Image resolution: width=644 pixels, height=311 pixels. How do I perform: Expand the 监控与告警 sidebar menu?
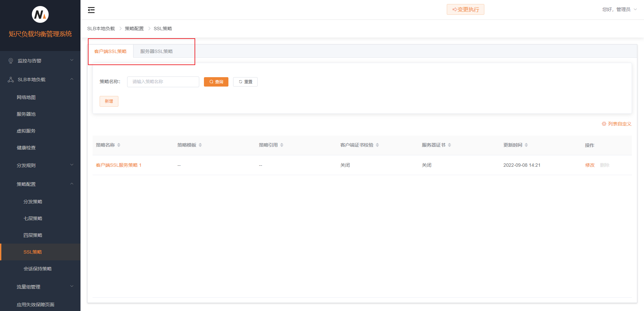pyautogui.click(x=40, y=61)
